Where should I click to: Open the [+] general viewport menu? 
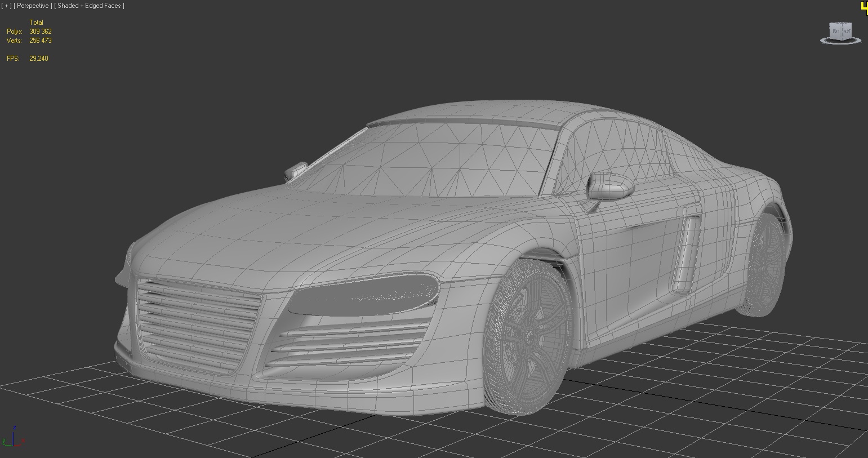click(6, 6)
